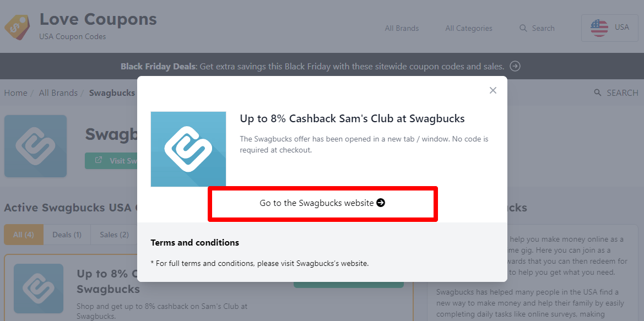
Task: Click the Love Coupons tag logo
Action: (17, 26)
